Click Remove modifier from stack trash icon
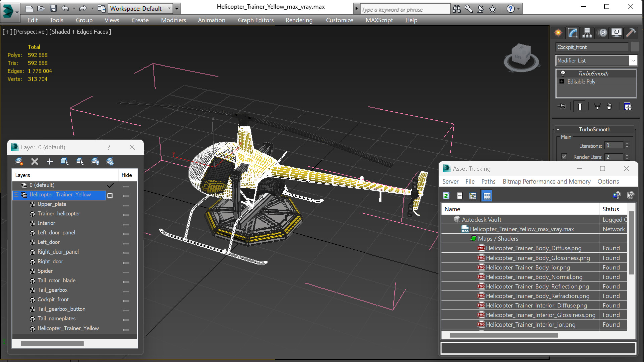Screen dimensions: 644x362 click(609, 106)
